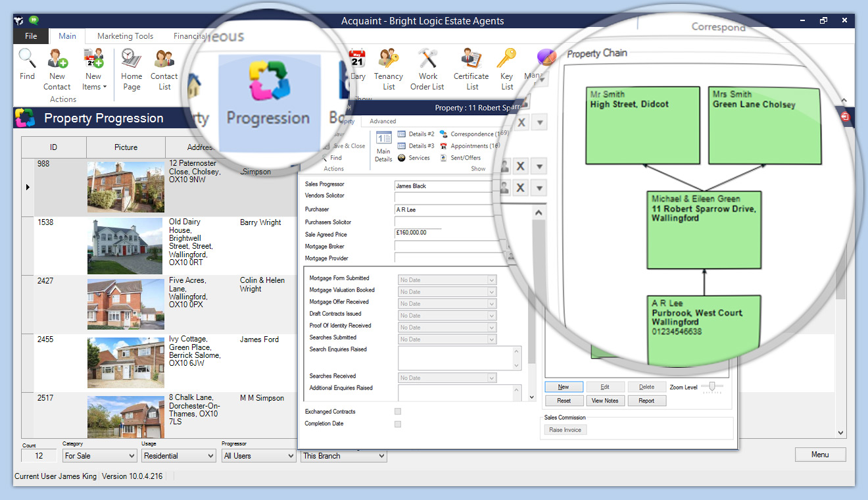Click the Purchaser field containing A R Lee
The image size is (868, 500).
pyautogui.click(x=444, y=209)
